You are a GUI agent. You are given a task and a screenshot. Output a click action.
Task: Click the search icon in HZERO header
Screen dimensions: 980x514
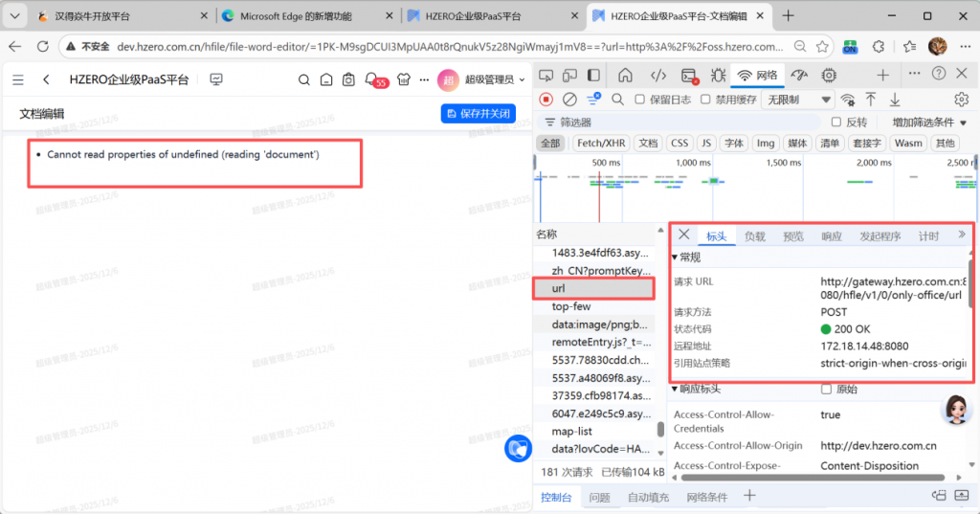tap(303, 80)
